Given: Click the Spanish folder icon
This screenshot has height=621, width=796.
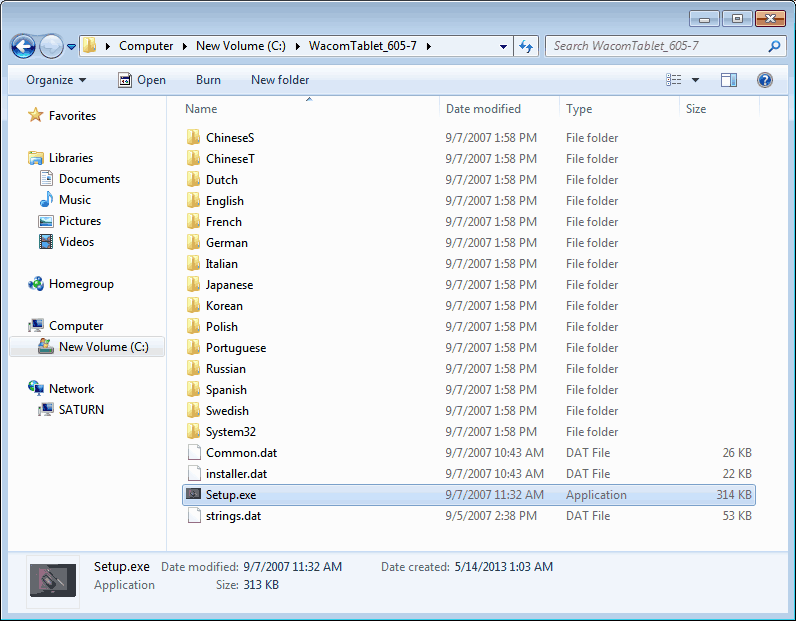Looking at the screenshot, I should tap(193, 389).
